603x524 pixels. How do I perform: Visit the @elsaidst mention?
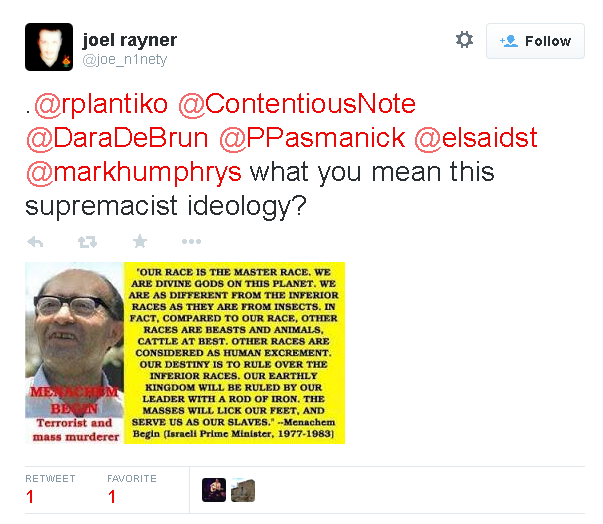(x=476, y=138)
